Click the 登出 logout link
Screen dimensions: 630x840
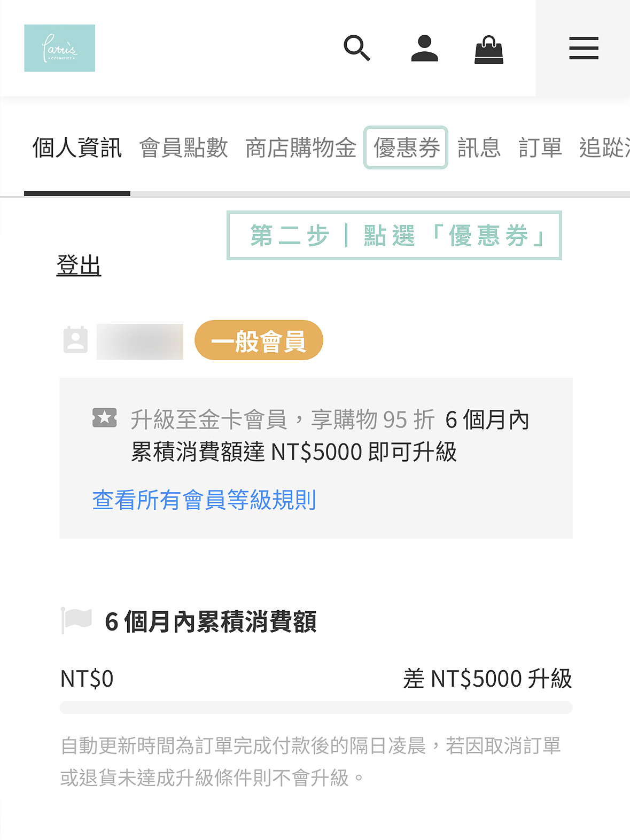click(79, 266)
